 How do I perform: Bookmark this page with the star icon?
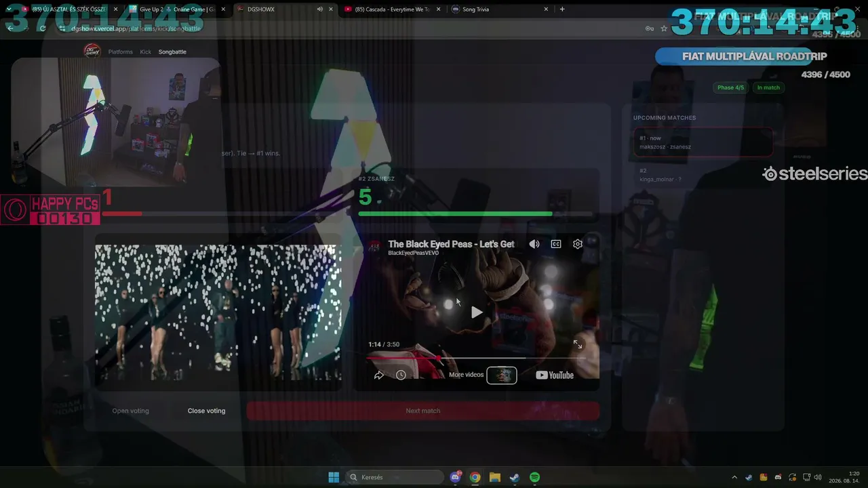664,28
